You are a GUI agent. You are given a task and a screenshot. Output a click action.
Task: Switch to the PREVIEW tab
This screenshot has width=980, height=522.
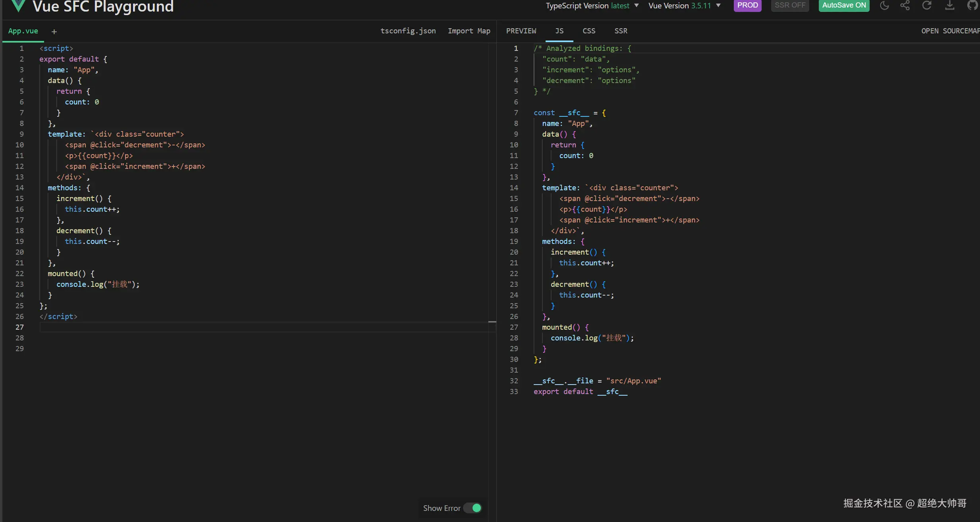point(521,31)
